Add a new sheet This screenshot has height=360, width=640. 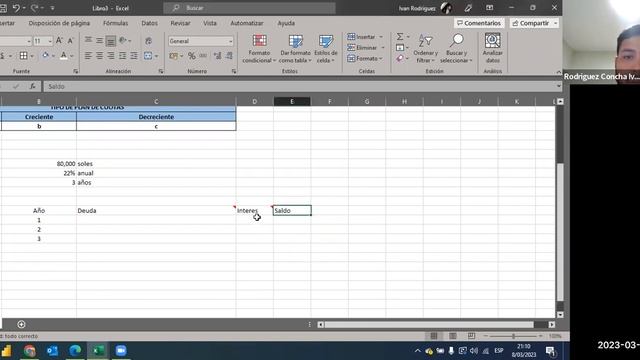coord(21,324)
